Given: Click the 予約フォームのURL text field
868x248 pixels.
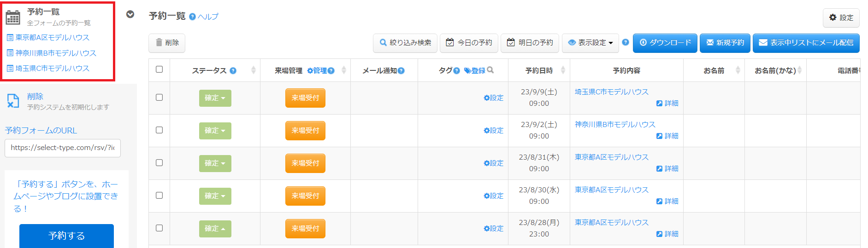Looking at the screenshot, I should point(63,148).
